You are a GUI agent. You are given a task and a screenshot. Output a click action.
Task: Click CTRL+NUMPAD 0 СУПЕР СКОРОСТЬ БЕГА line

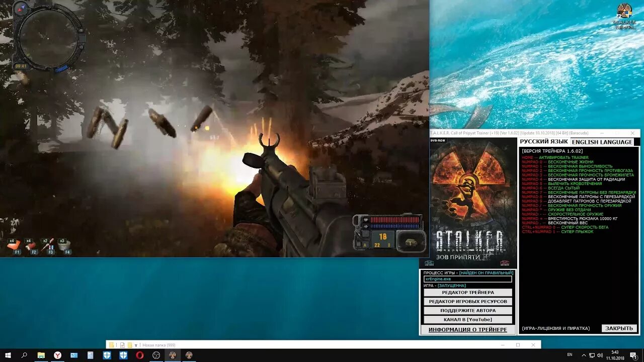pos(565,227)
